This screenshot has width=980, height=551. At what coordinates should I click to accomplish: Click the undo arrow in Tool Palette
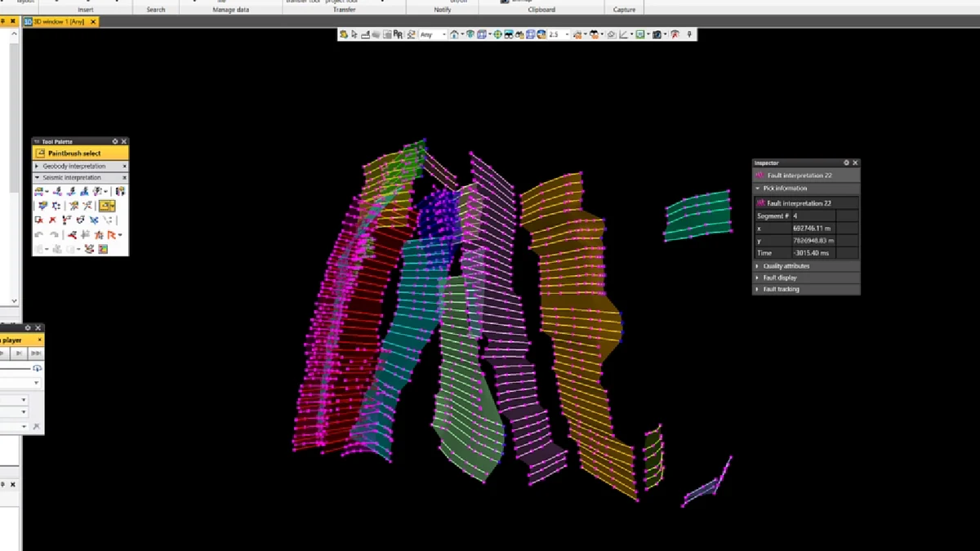pos(39,234)
